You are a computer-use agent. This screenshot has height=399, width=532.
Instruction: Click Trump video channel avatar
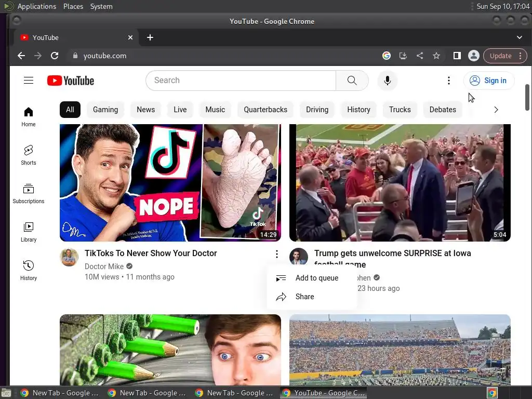(299, 257)
